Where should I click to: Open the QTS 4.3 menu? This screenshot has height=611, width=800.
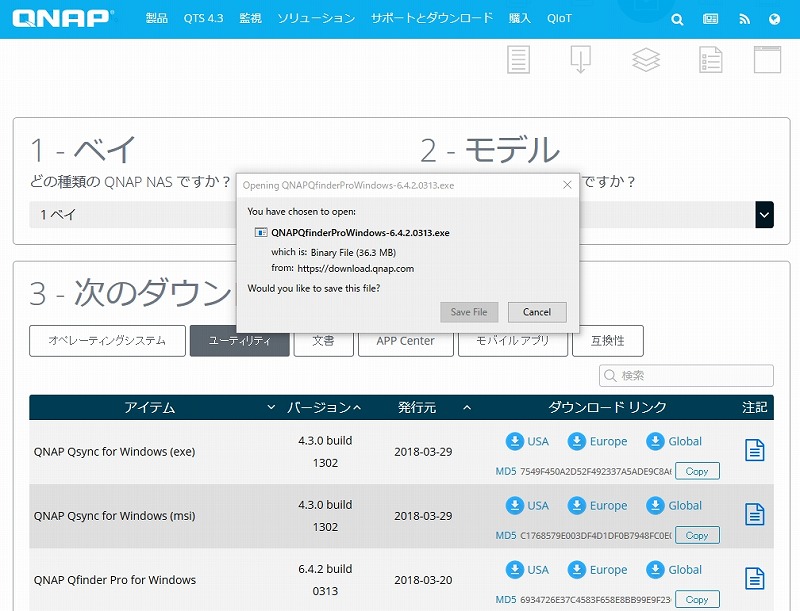click(x=204, y=18)
